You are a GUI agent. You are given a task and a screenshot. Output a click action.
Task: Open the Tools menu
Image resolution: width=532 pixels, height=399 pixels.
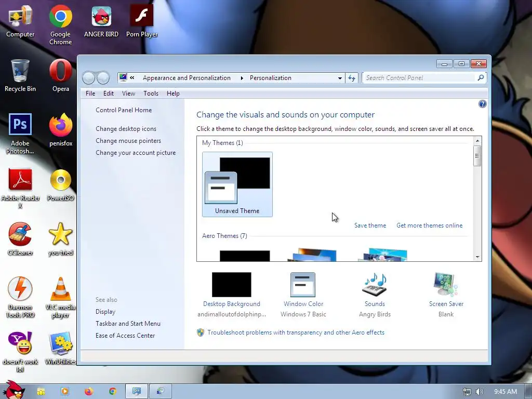(151, 94)
